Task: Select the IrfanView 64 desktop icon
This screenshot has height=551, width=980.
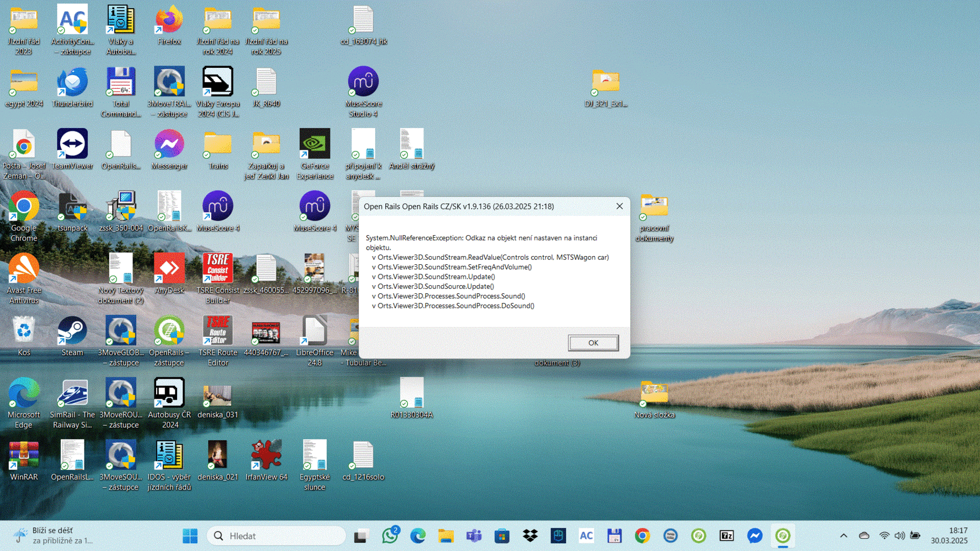Action: pyautogui.click(x=266, y=461)
